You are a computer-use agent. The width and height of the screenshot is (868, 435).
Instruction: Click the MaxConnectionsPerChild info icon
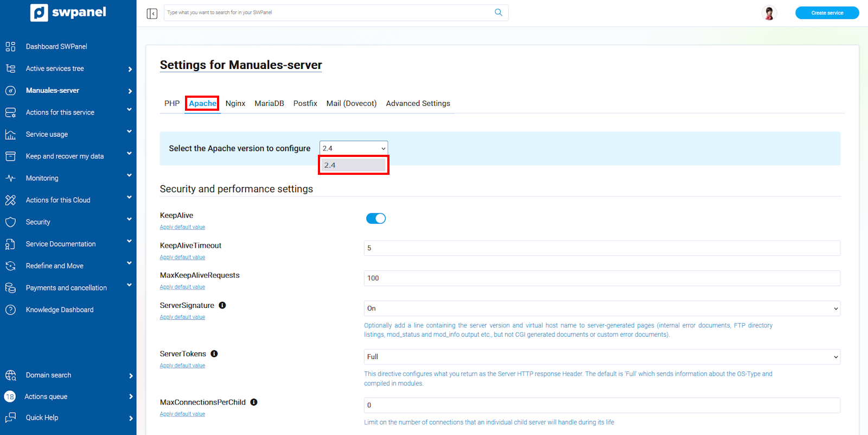pyautogui.click(x=254, y=402)
